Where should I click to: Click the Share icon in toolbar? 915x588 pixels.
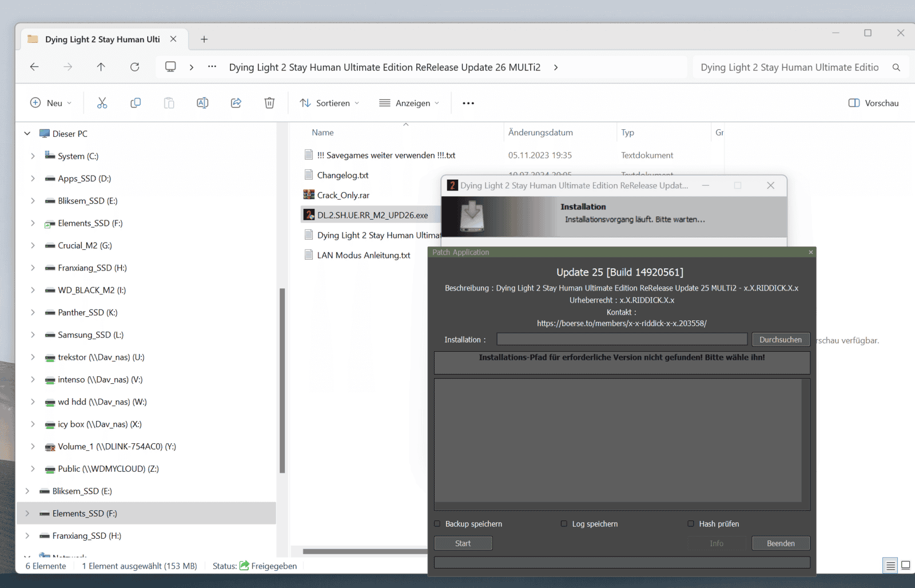(x=236, y=103)
